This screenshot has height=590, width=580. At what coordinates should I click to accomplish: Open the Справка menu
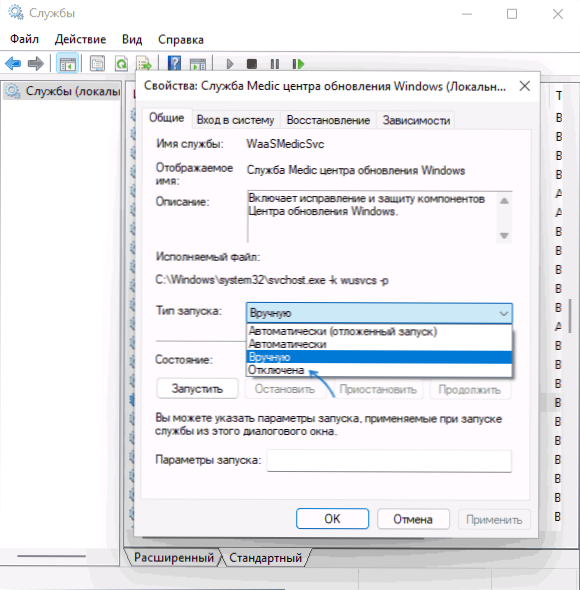coord(181,40)
